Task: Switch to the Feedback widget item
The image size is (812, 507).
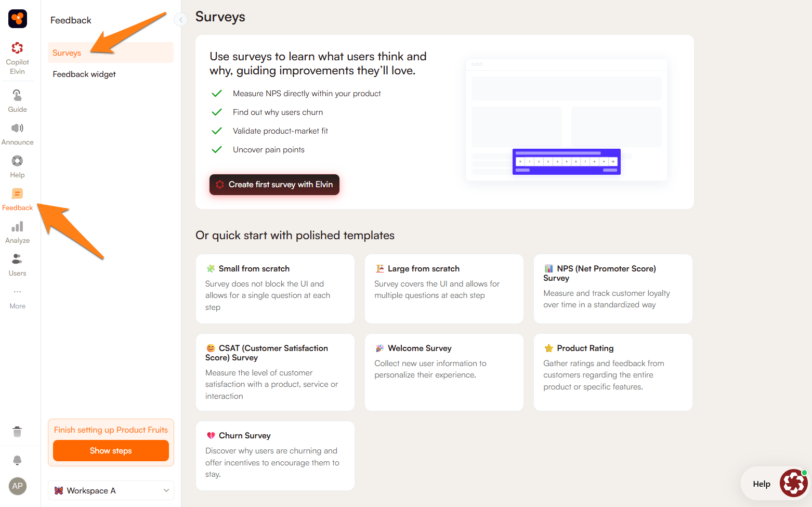Action: click(84, 74)
